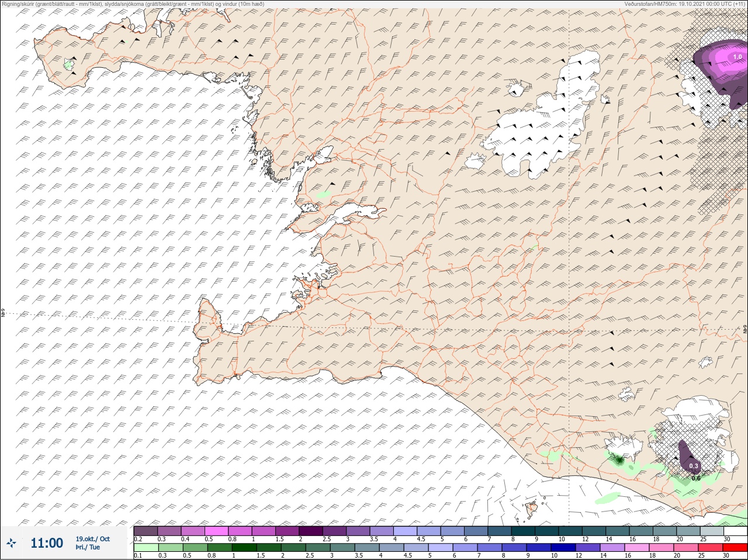The width and height of the screenshot is (748, 560).
Task: Click the '0.6' precipitation label on the map
Action: pyautogui.click(x=696, y=478)
